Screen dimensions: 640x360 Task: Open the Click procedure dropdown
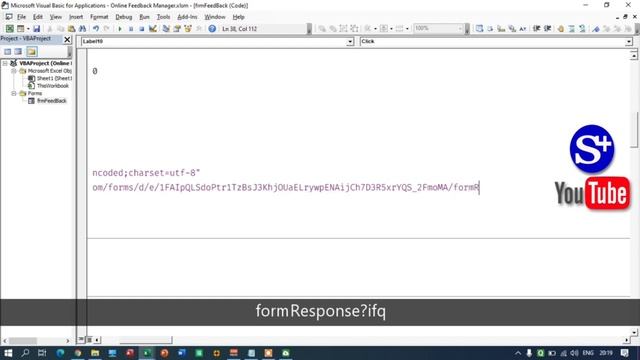629,42
